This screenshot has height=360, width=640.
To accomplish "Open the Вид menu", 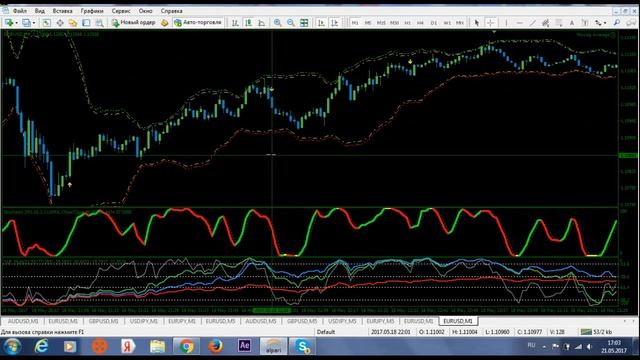I will [40, 11].
